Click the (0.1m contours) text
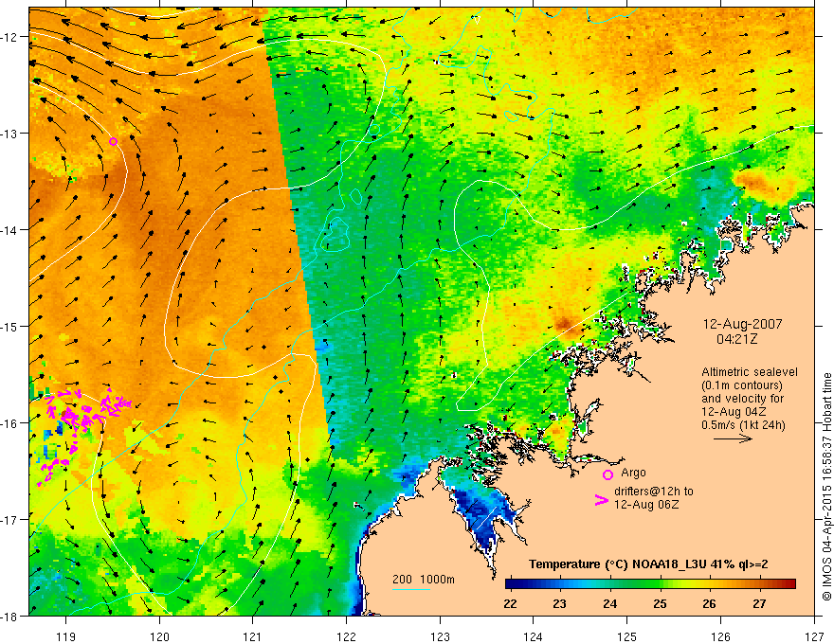This screenshot has height=644, width=834. pyautogui.click(x=742, y=385)
